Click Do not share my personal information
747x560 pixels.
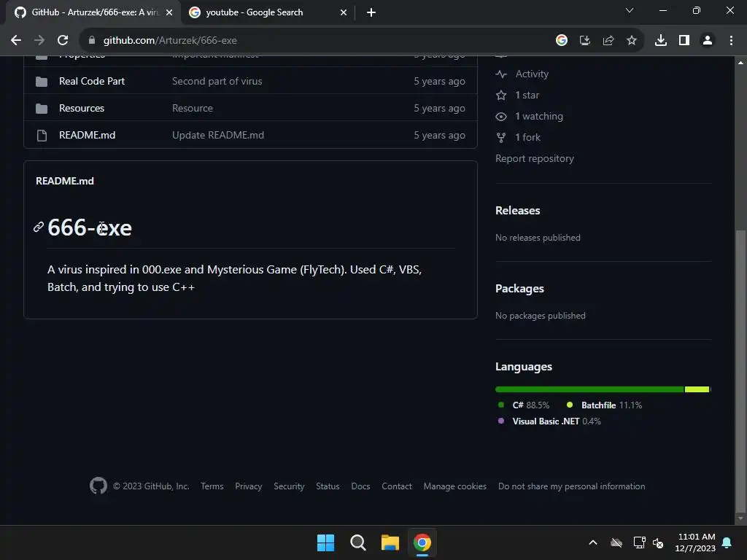pyautogui.click(x=572, y=486)
